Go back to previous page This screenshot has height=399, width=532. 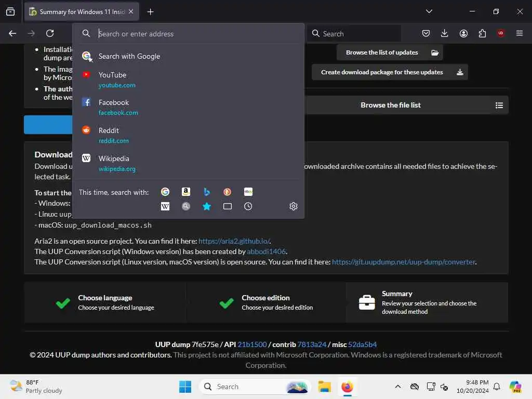[12, 33]
